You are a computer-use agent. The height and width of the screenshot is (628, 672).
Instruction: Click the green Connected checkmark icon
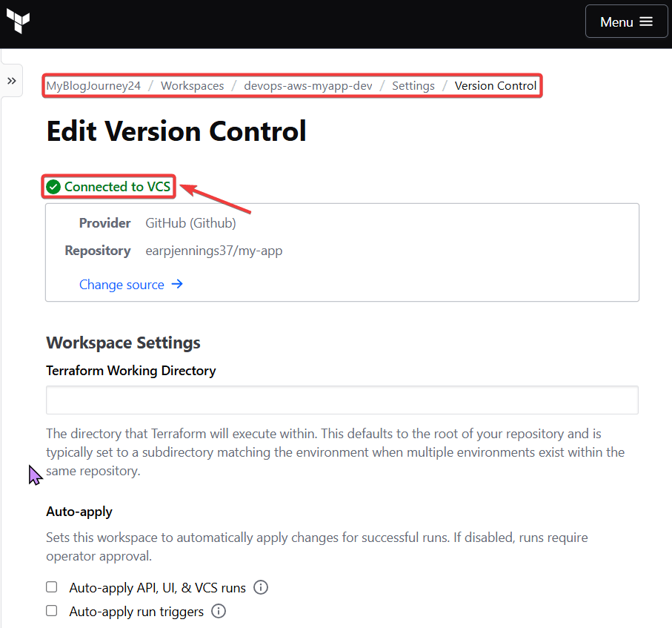coord(53,187)
